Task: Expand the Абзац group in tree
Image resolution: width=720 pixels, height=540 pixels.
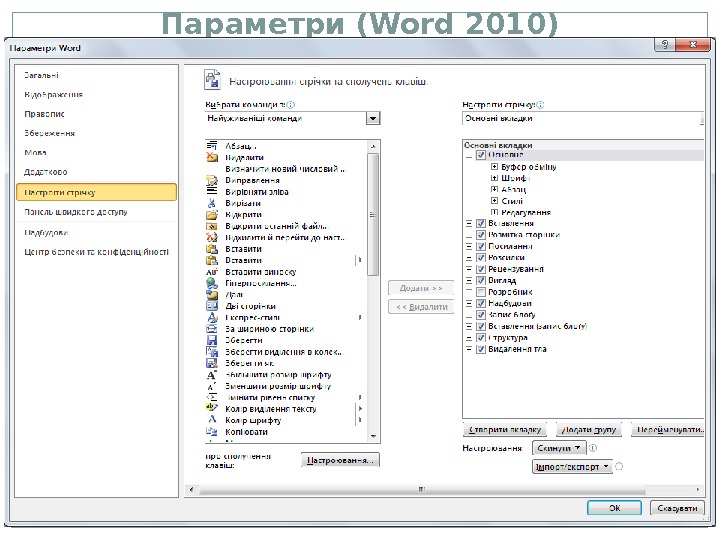Action: coord(494,189)
